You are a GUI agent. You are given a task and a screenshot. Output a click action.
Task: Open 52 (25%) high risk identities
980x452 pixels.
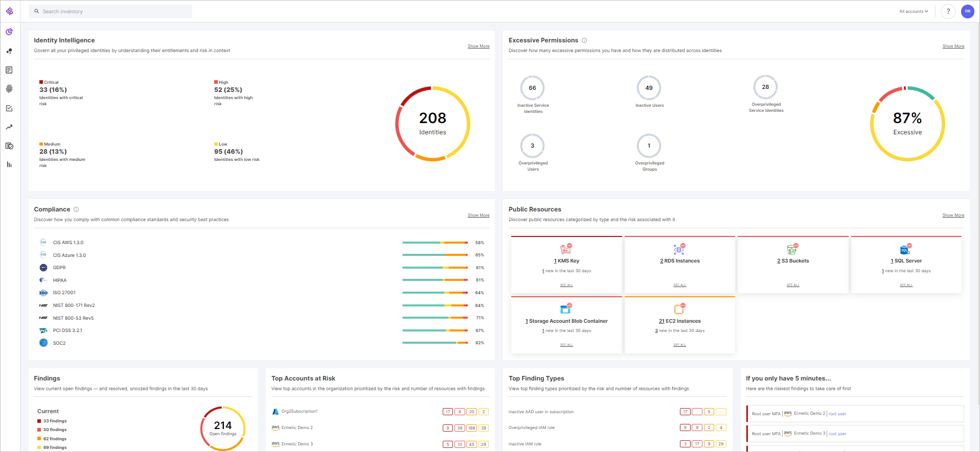tap(228, 90)
